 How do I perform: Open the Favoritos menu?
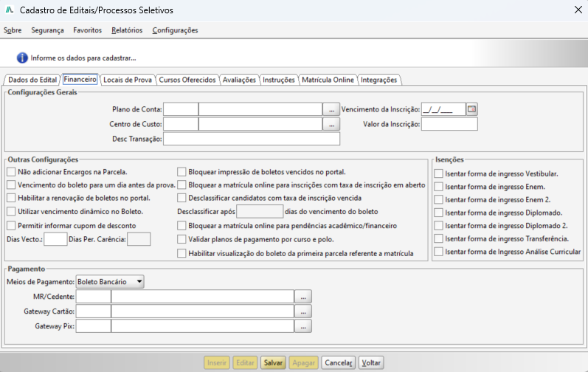click(87, 30)
